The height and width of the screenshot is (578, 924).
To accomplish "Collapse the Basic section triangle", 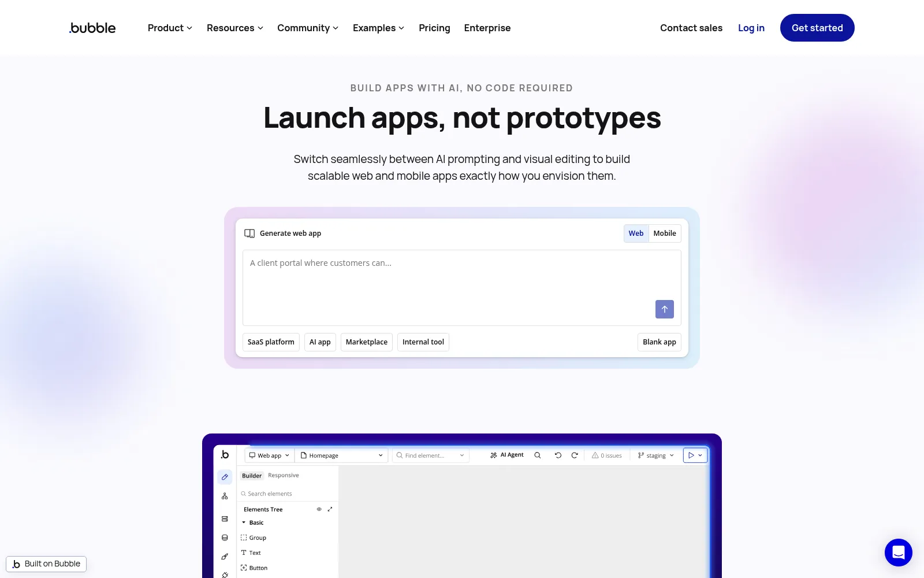I will click(x=244, y=523).
